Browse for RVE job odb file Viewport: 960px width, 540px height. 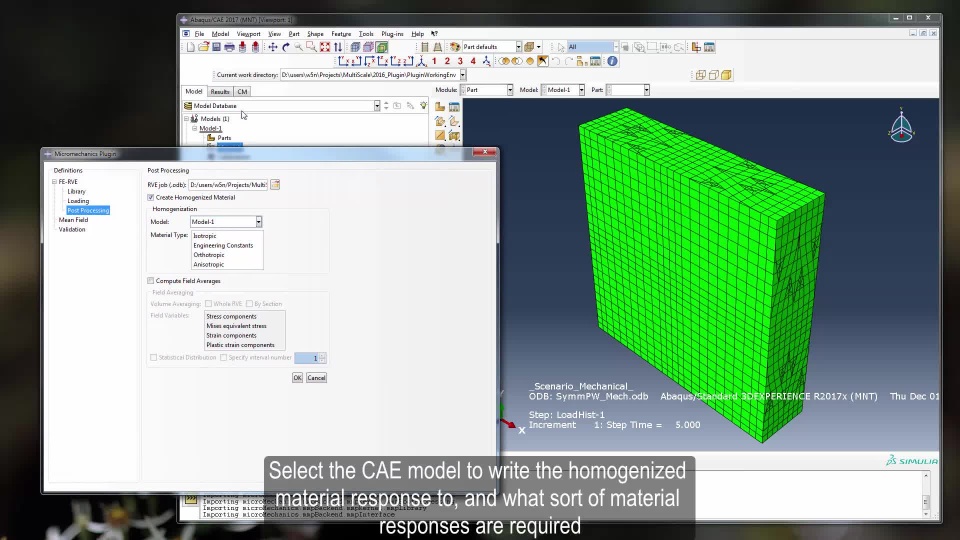coord(276,185)
